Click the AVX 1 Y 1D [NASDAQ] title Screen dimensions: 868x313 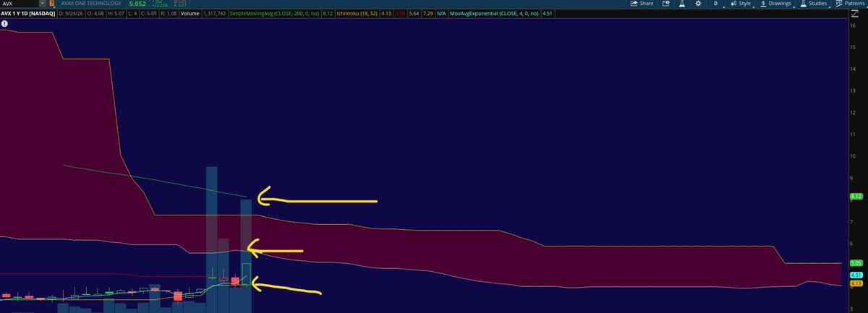27,13
